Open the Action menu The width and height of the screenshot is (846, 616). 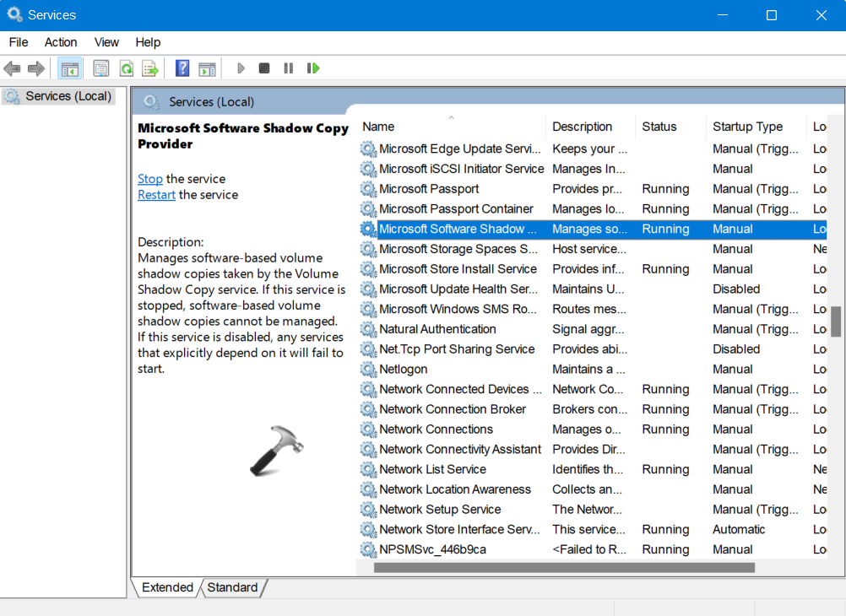[x=61, y=42]
